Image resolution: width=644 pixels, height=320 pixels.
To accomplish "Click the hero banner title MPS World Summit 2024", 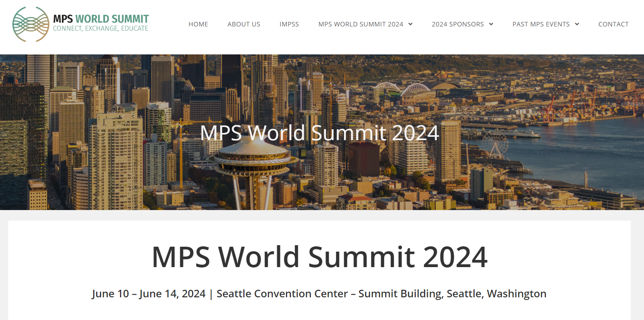I will coord(320,133).
